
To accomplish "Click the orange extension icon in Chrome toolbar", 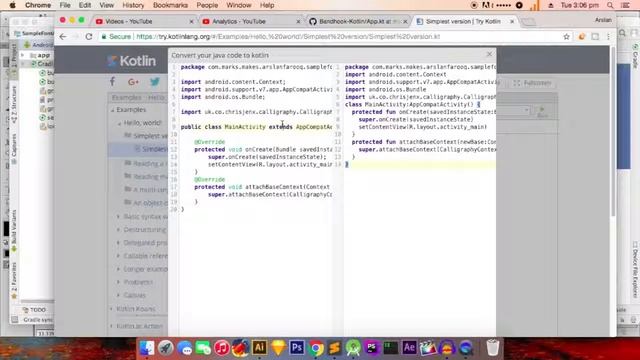I will point(582,37).
